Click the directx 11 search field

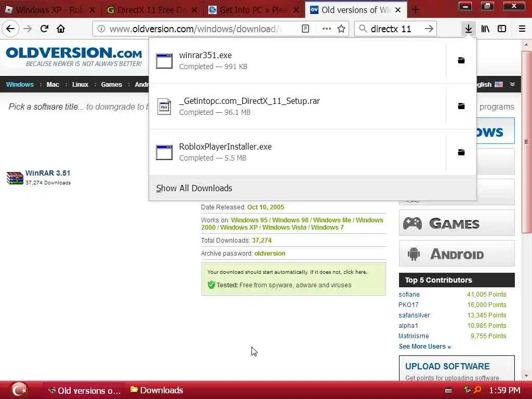point(395,29)
